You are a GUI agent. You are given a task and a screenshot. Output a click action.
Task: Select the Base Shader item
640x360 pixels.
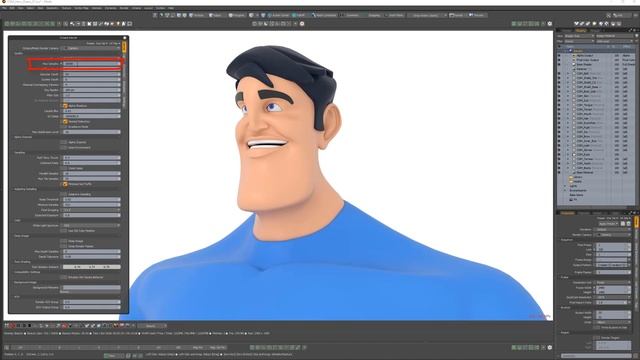584,64
